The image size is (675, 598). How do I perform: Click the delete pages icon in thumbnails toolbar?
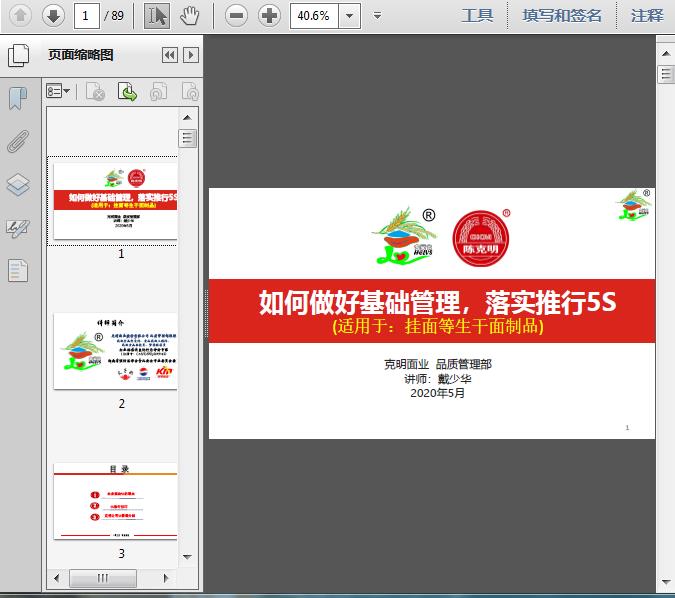point(96,91)
